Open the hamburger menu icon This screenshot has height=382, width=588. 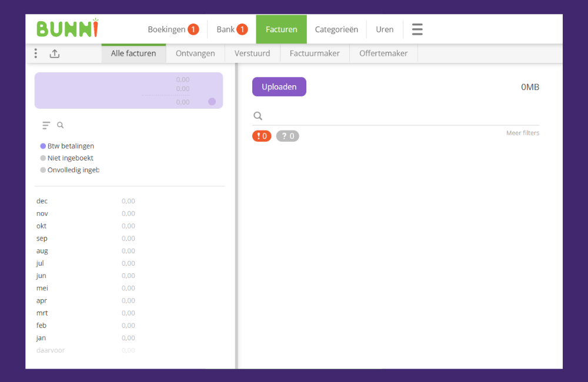(x=417, y=29)
